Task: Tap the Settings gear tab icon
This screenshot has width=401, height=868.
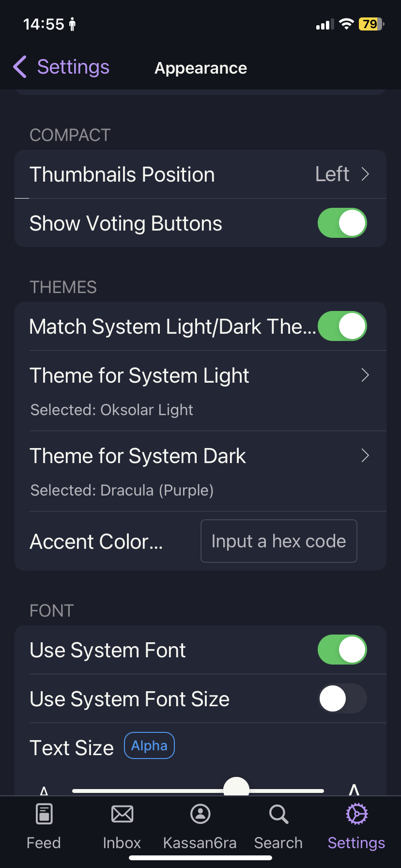Action: coord(356,814)
